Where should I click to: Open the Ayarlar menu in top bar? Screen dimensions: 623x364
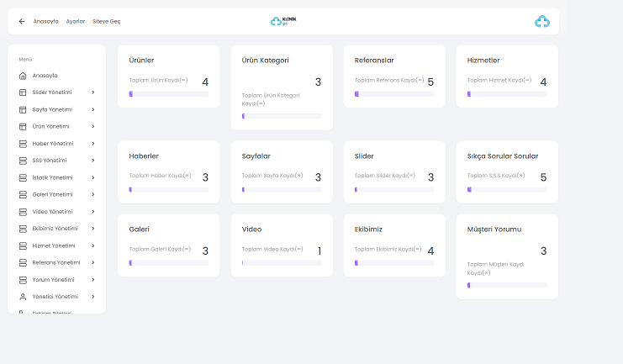[x=76, y=21]
